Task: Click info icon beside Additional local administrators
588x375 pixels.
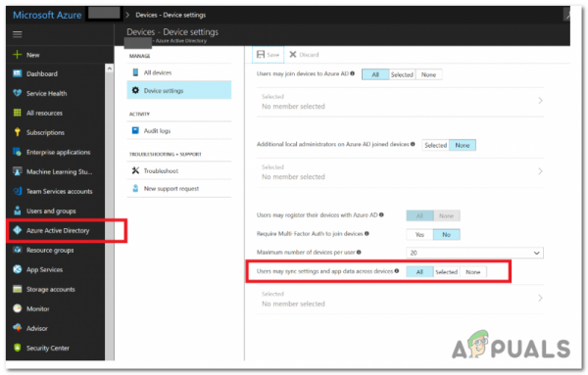Action: point(413,144)
